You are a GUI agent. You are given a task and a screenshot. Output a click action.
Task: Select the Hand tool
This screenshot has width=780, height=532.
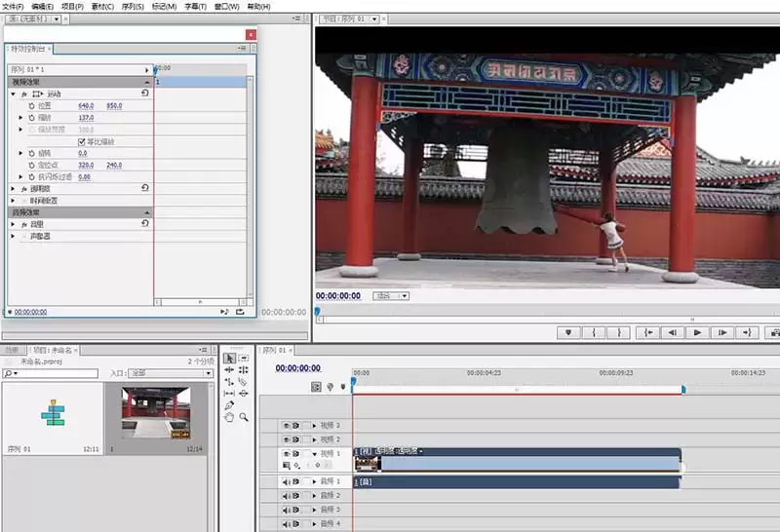pyautogui.click(x=229, y=417)
